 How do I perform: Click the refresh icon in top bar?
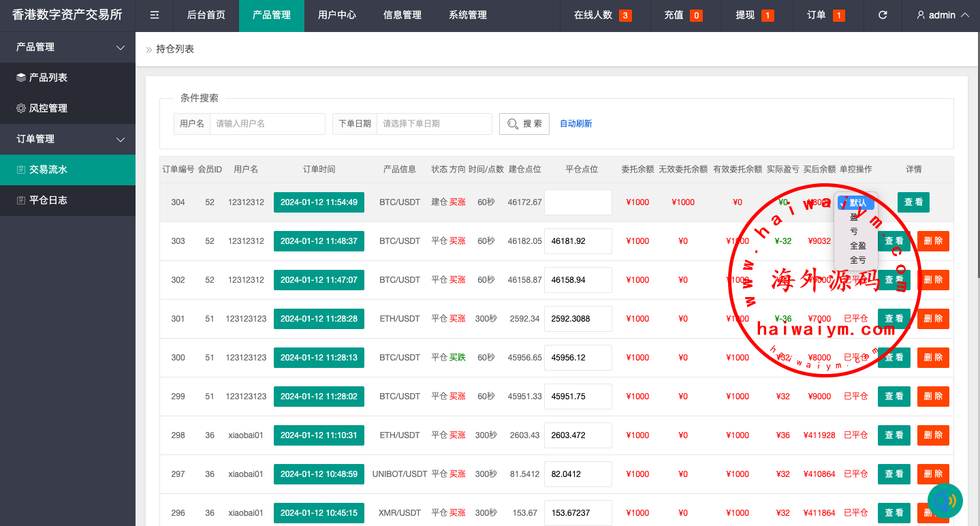[x=883, y=15]
